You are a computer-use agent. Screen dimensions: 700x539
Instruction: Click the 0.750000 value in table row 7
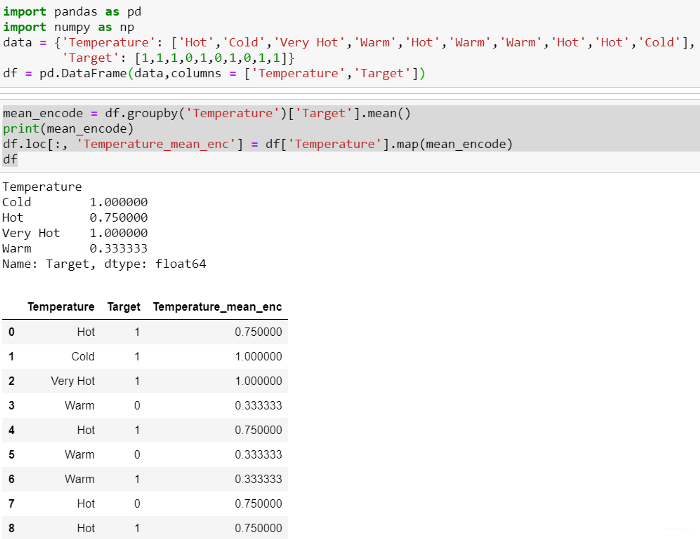(x=258, y=504)
